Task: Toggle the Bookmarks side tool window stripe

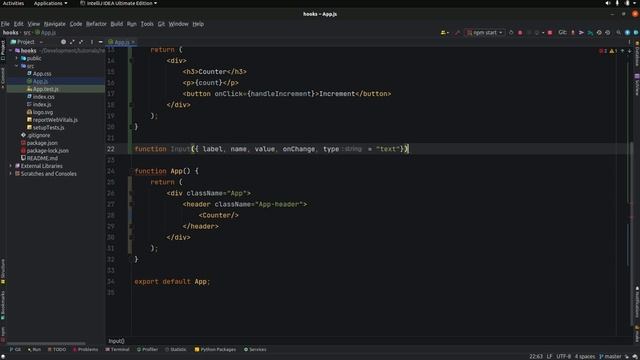Action: pyautogui.click(x=3, y=305)
